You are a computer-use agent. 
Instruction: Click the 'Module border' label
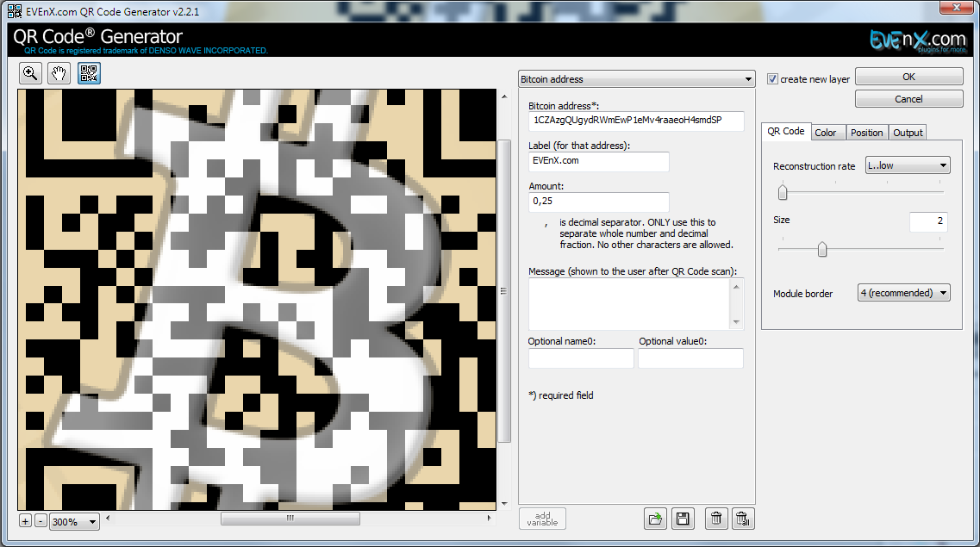click(803, 294)
